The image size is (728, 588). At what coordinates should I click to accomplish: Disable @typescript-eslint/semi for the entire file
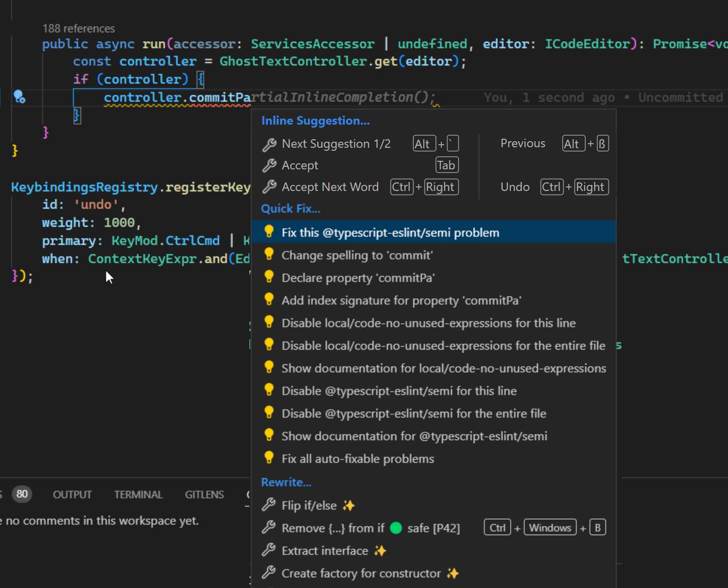tap(414, 413)
